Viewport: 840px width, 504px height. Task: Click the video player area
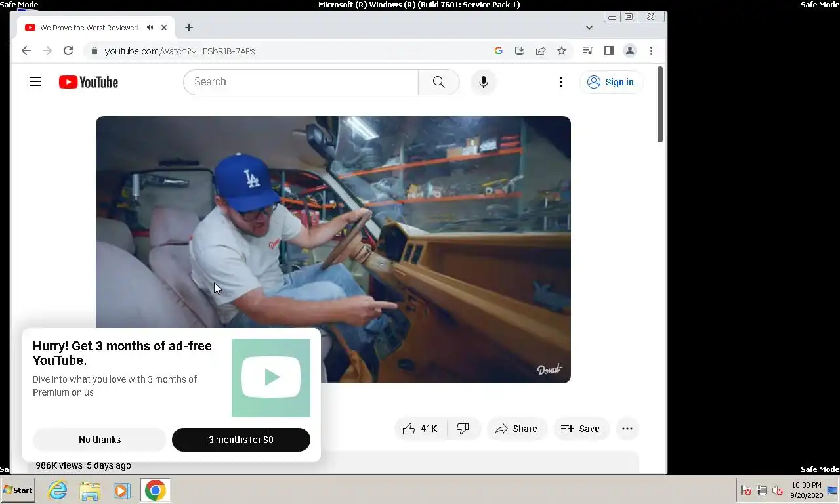[x=333, y=249]
